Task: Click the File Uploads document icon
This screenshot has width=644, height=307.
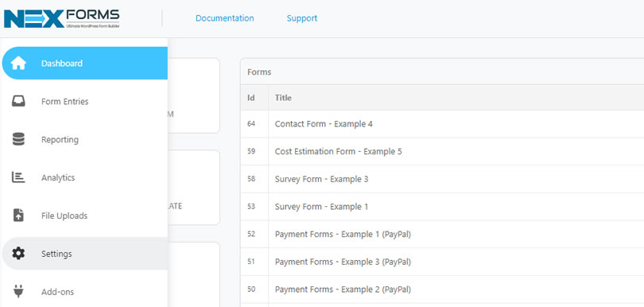Action: point(18,216)
